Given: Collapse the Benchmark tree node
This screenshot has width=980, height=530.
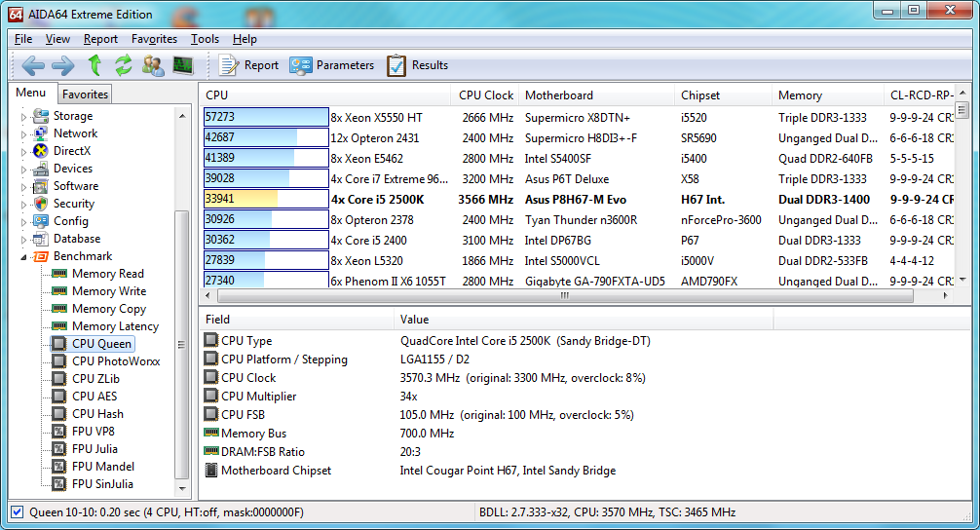Looking at the screenshot, I should [23, 257].
